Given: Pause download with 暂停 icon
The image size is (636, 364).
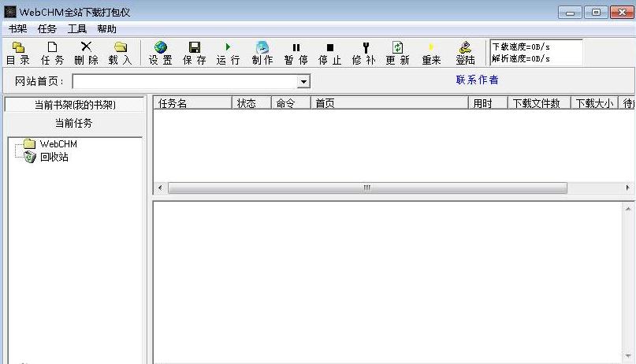Looking at the screenshot, I should (296, 53).
